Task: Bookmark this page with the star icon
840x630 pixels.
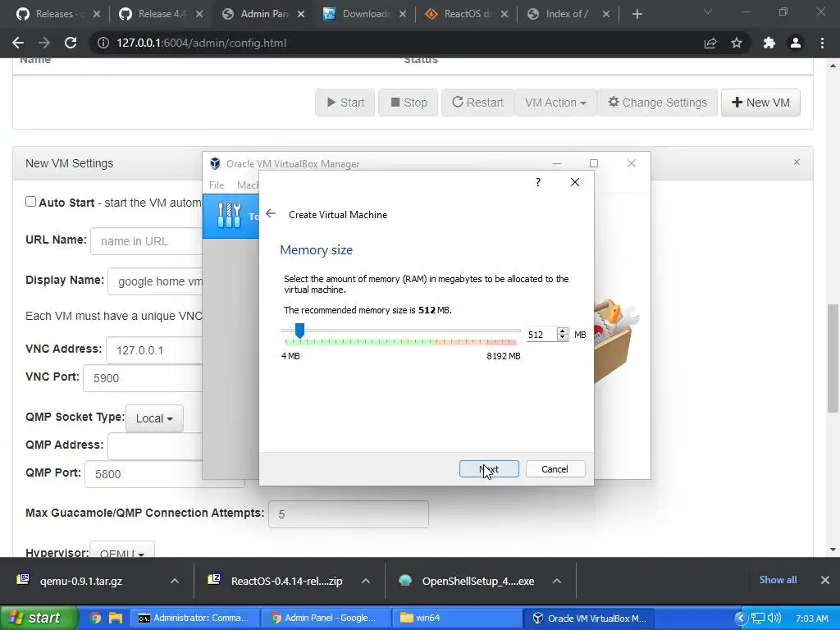Action: [737, 43]
